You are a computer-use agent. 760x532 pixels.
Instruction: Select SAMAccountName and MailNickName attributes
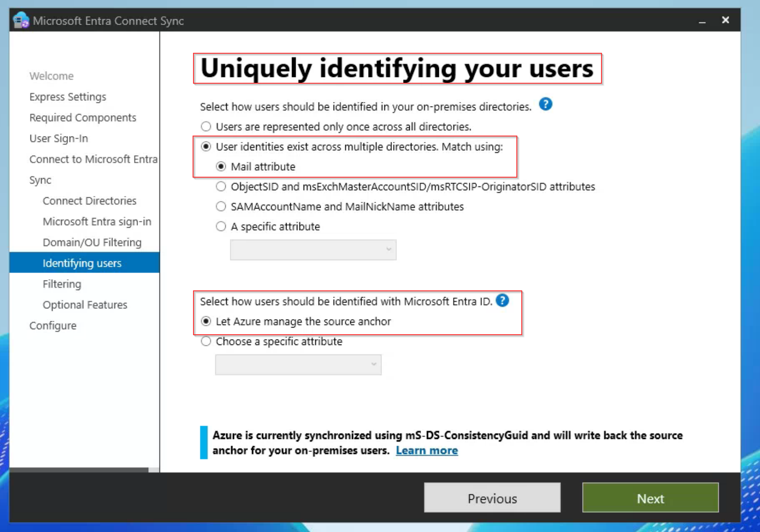[220, 206]
